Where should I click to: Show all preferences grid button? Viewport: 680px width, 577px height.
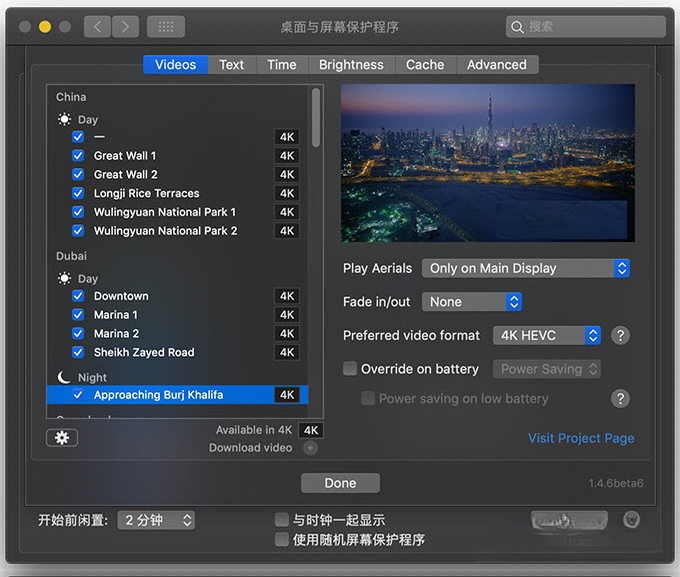[x=166, y=27]
